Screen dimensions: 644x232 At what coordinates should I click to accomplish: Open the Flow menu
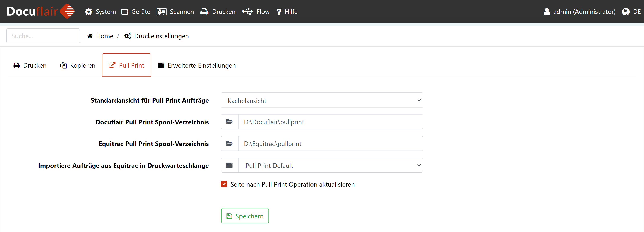(x=256, y=12)
